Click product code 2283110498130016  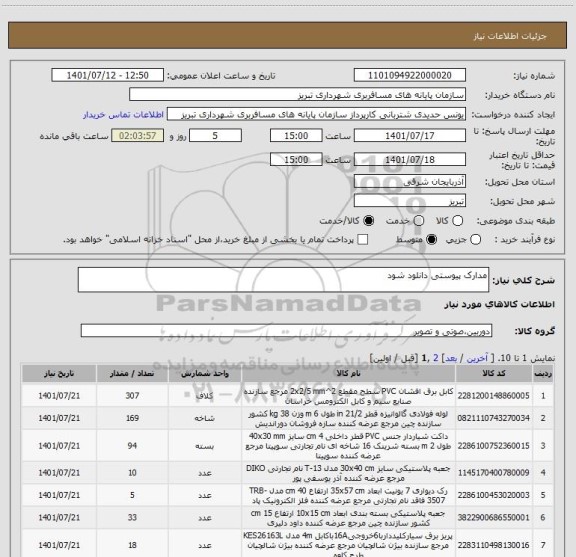494,545
